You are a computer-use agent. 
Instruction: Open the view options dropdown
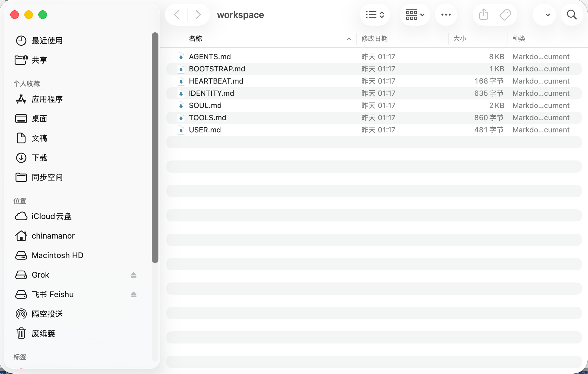(x=375, y=14)
